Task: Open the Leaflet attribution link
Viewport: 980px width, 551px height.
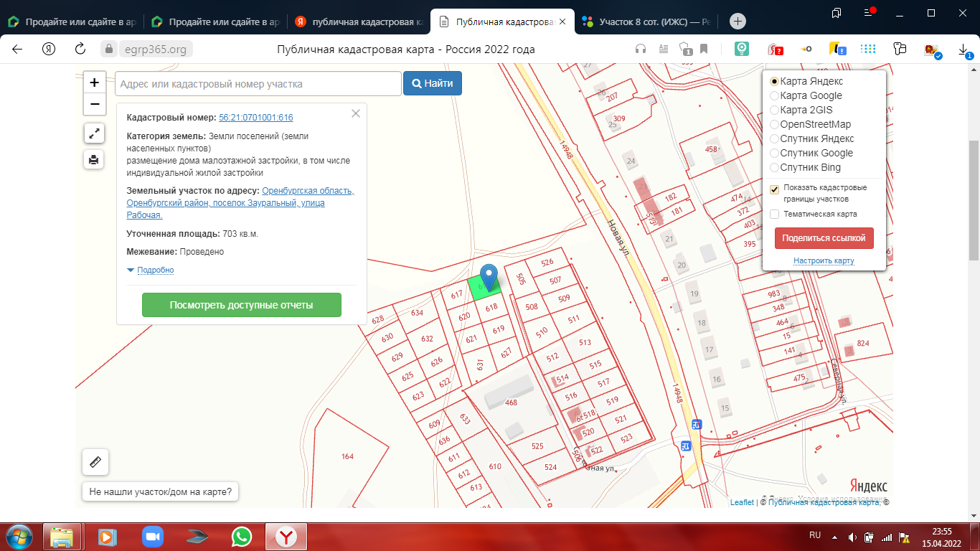Action: pyautogui.click(x=742, y=502)
